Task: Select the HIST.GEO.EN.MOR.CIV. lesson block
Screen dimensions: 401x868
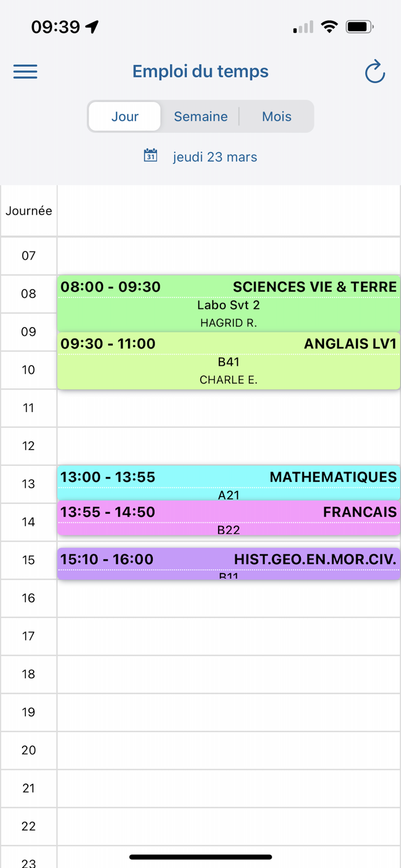Action: click(x=228, y=561)
